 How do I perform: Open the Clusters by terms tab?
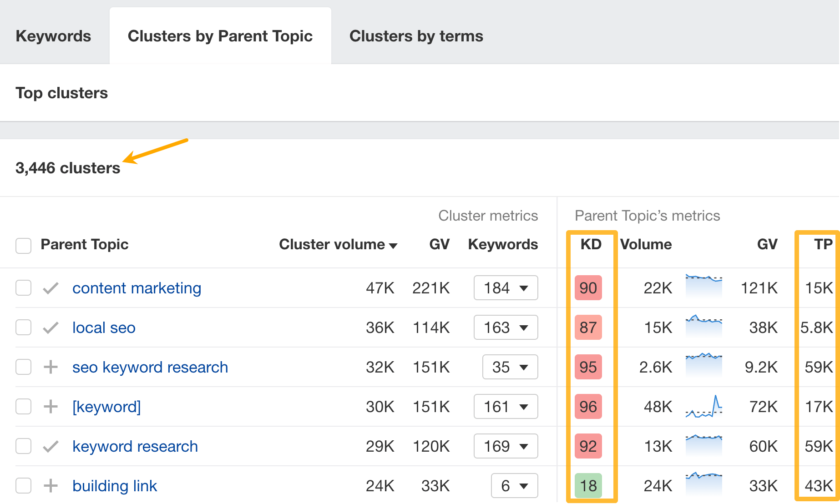click(x=416, y=35)
